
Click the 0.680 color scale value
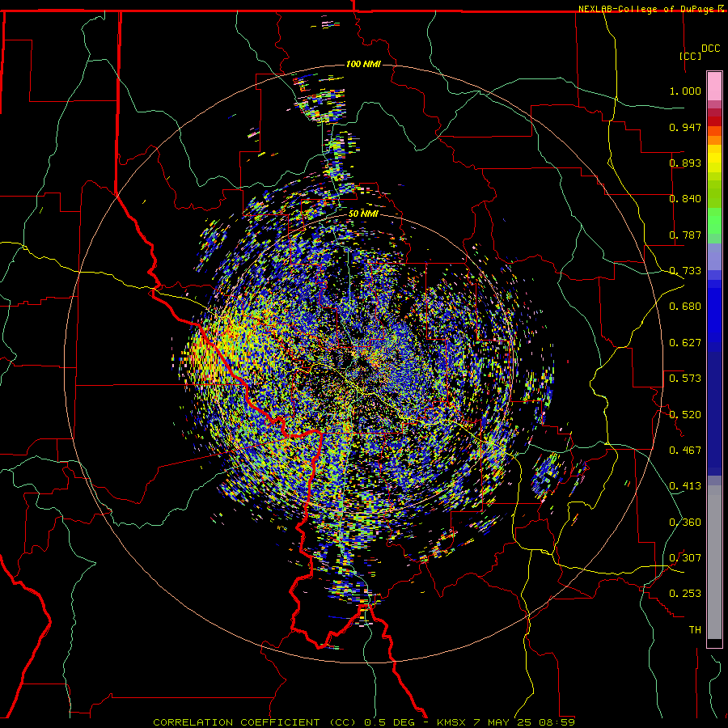coord(685,307)
